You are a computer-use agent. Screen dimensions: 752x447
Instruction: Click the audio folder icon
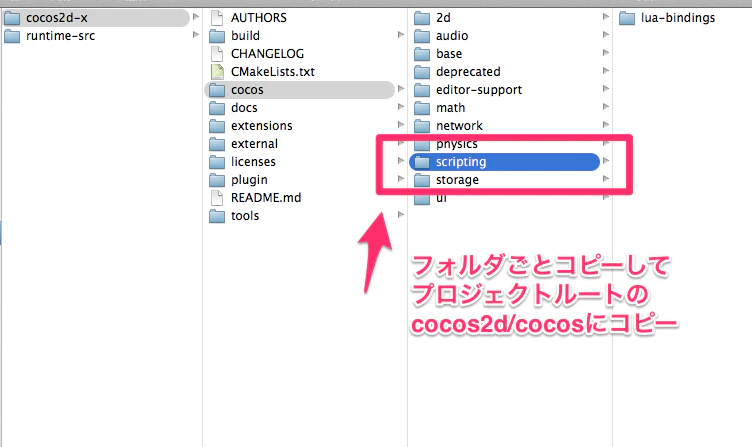(422, 36)
